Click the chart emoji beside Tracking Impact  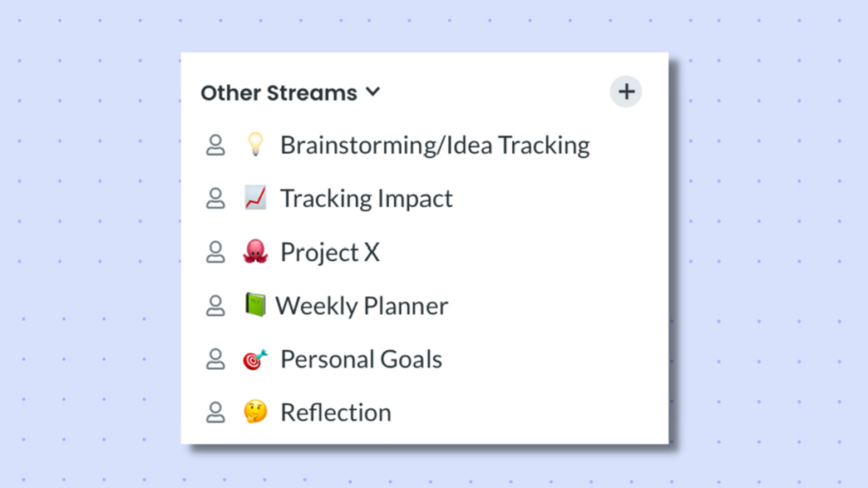pyautogui.click(x=255, y=198)
